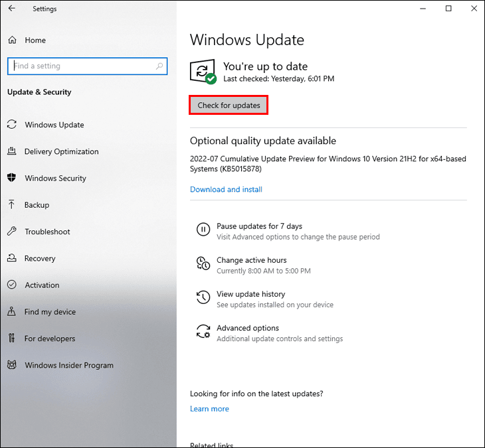The width and height of the screenshot is (485, 448).
Task: Click the Recovery icon in sidebar
Action: pyautogui.click(x=12, y=258)
